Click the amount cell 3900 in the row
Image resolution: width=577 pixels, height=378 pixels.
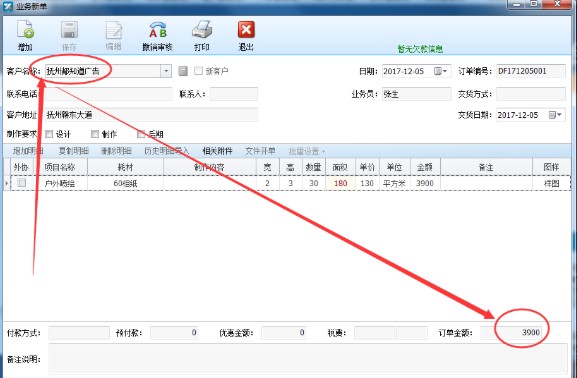tap(425, 183)
